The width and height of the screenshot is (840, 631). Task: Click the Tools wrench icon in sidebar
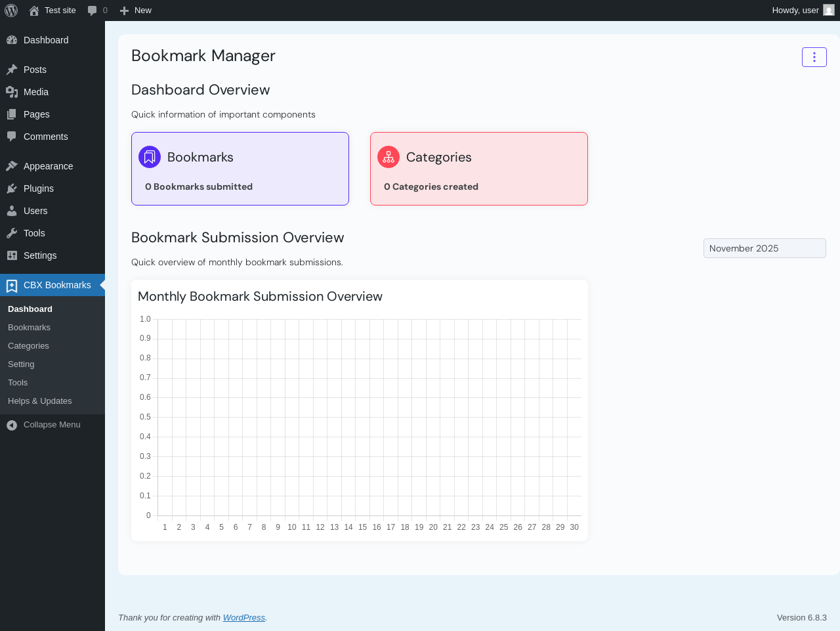point(12,233)
